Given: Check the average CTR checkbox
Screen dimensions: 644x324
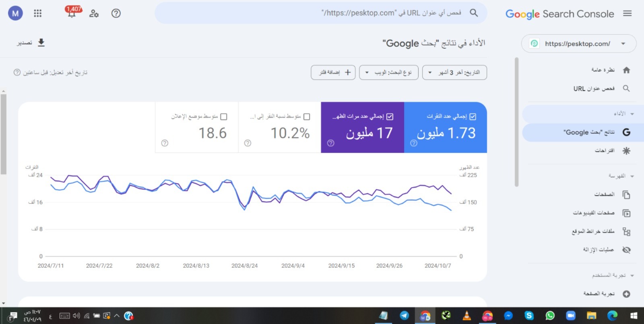Looking at the screenshot, I should [x=307, y=117].
